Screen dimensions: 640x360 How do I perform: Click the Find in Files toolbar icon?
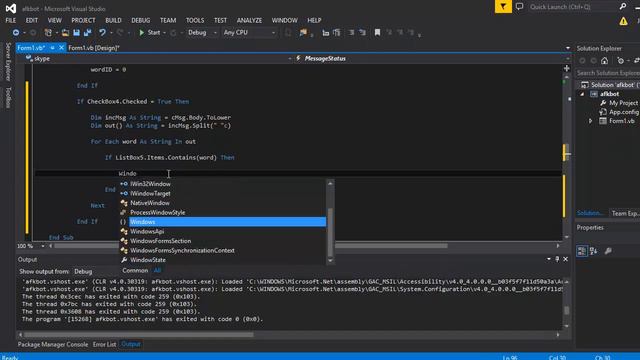click(x=303, y=32)
